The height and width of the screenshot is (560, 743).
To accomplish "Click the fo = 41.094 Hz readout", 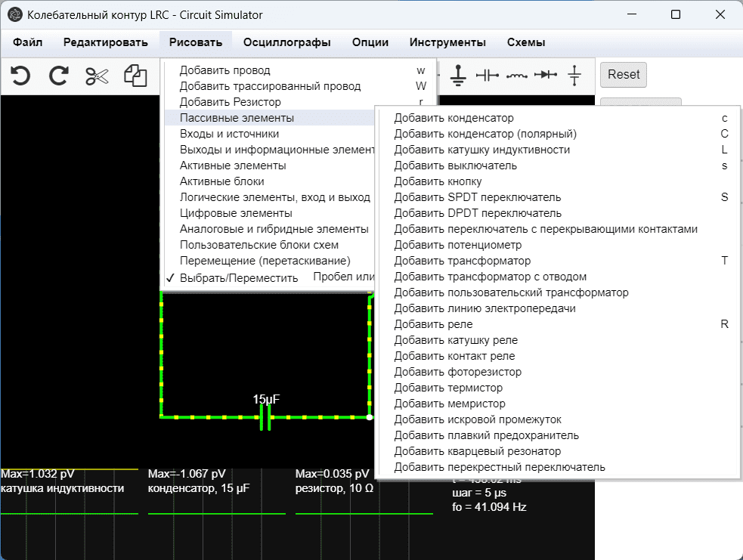I will point(489,507).
